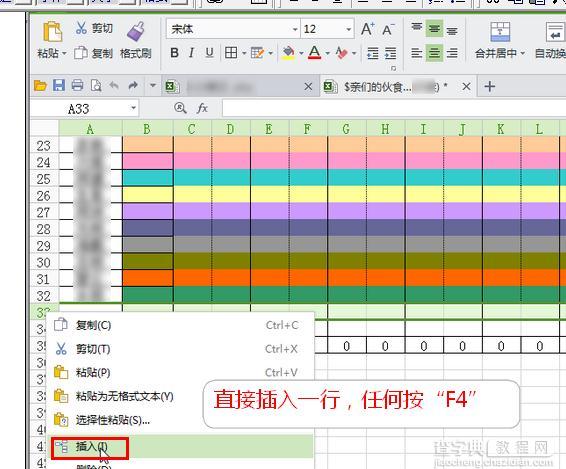Toggle top vertical alignment
Screen dimensions: 566x469
[417, 28]
